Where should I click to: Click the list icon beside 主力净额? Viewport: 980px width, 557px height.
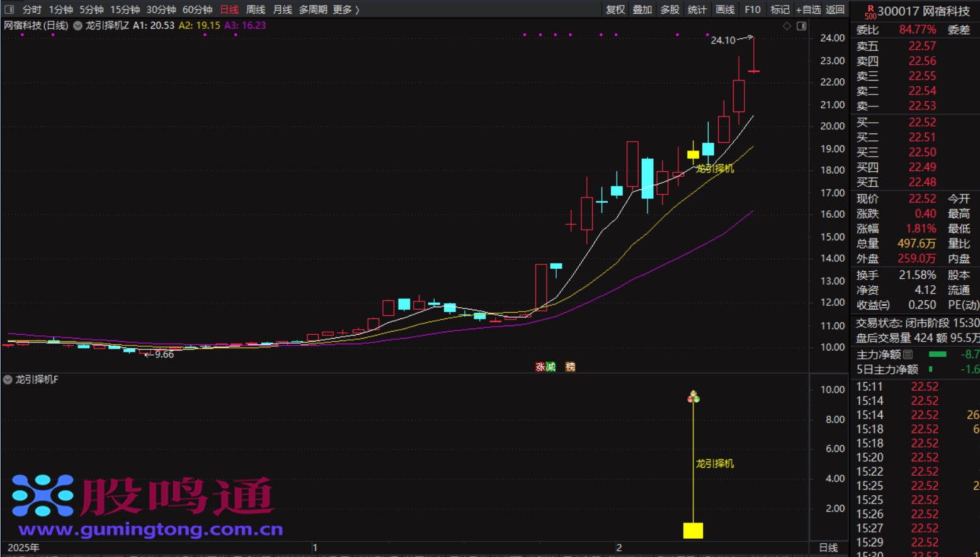click(x=908, y=354)
